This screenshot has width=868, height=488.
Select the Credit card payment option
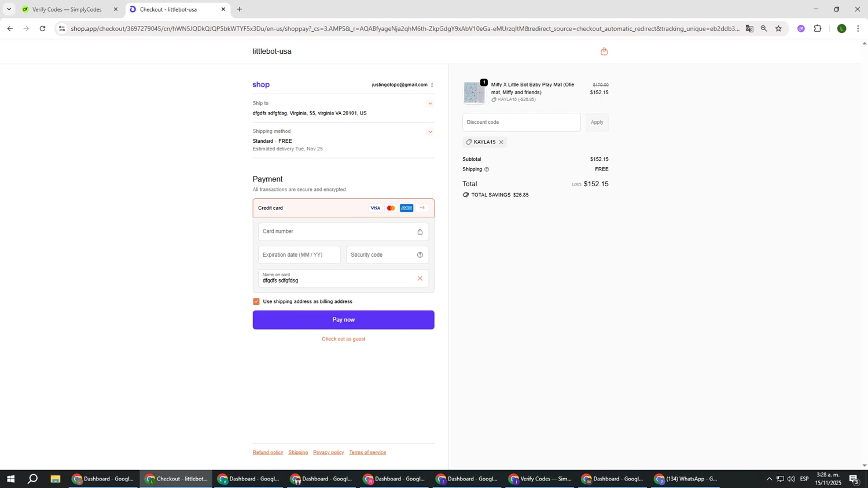343,208
